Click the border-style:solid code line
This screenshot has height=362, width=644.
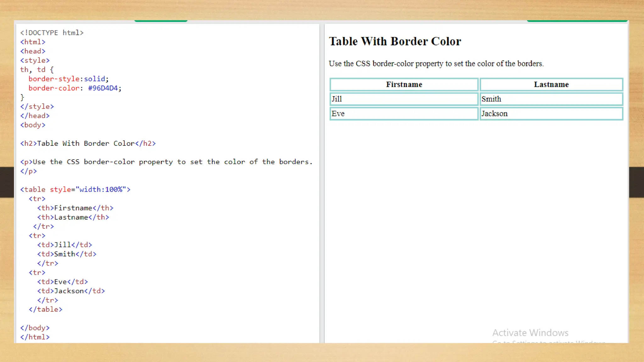tap(69, 79)
